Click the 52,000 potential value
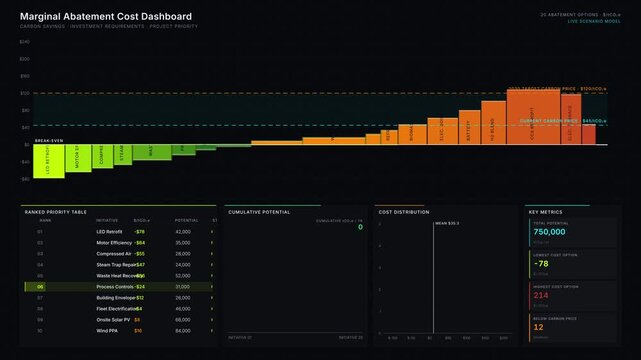The image size is (641, 360). [183, 276]
